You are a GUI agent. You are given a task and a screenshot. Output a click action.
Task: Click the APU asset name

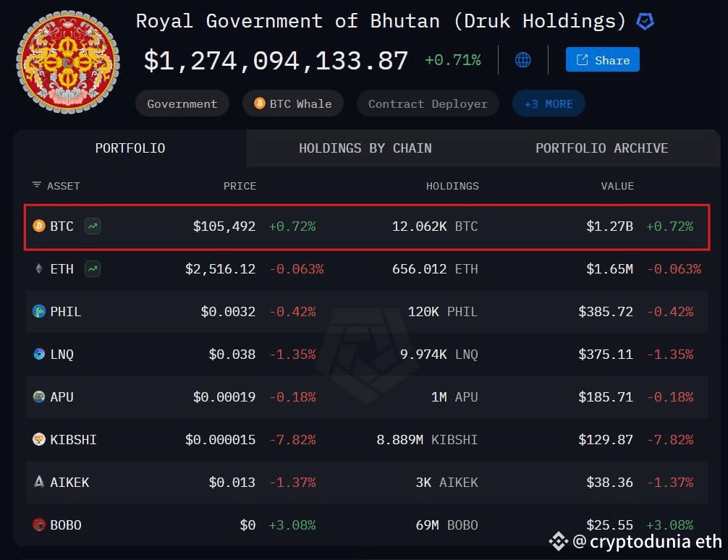(x=62, y=397)
